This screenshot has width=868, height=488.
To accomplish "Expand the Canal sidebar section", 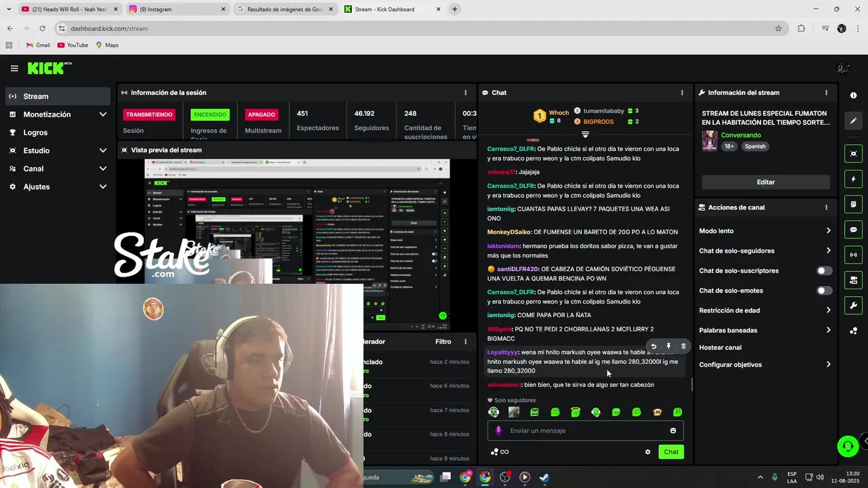I will pyautogui.click(x=103, y=169).
